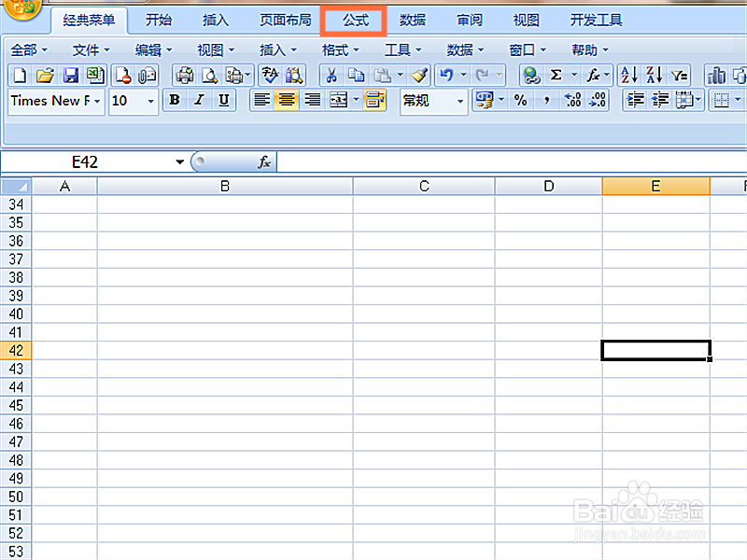This screenshot has height=560, width=747.
Task: Expand the Undo history arrow
Action: pos(463,76)
